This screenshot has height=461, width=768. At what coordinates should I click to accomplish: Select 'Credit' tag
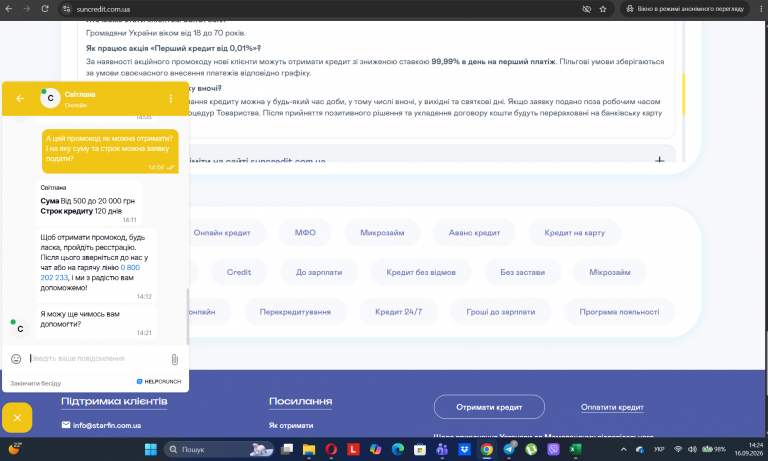(x=239, y=272)
